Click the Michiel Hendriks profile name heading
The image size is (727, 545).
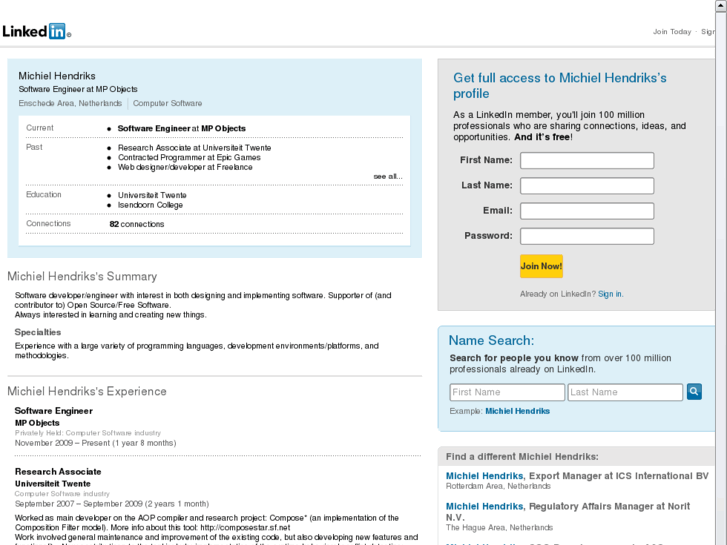(x=57, y=76)
